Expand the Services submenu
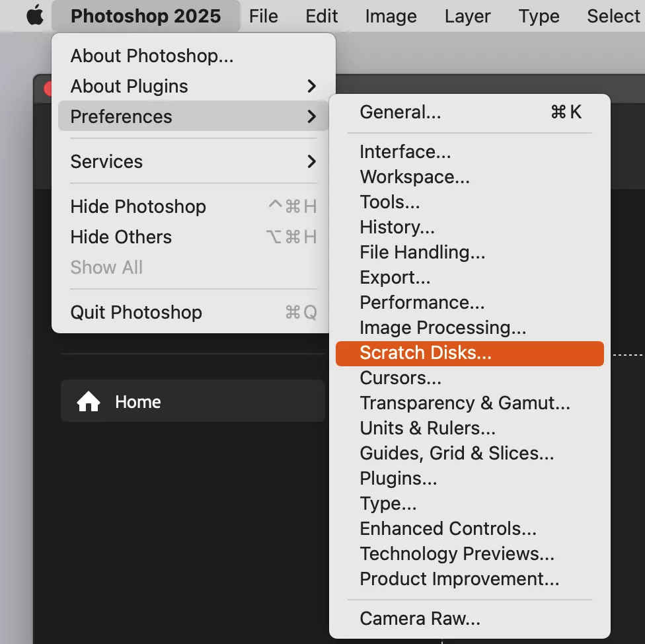The image size is (645, 644). [x=194, y=161]
